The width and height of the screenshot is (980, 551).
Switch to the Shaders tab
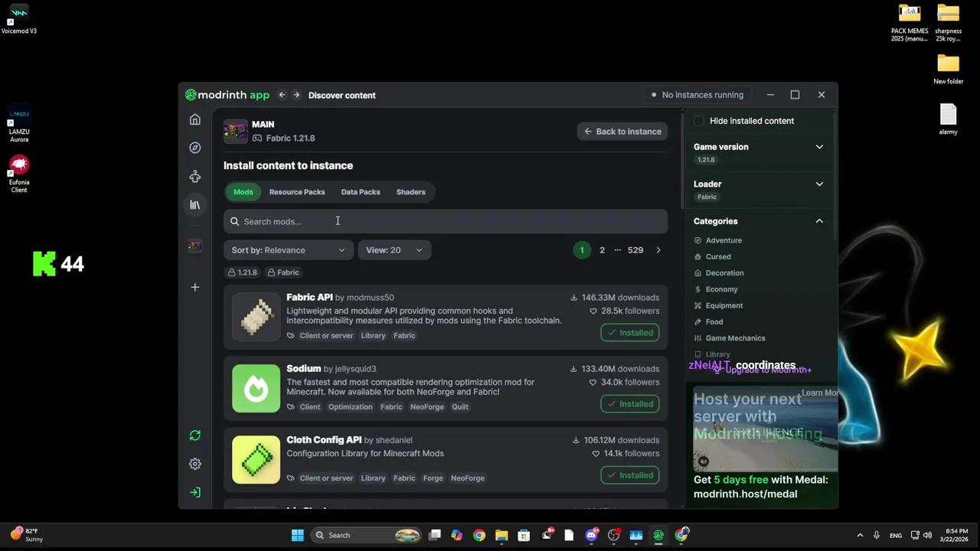click(410, 192)
